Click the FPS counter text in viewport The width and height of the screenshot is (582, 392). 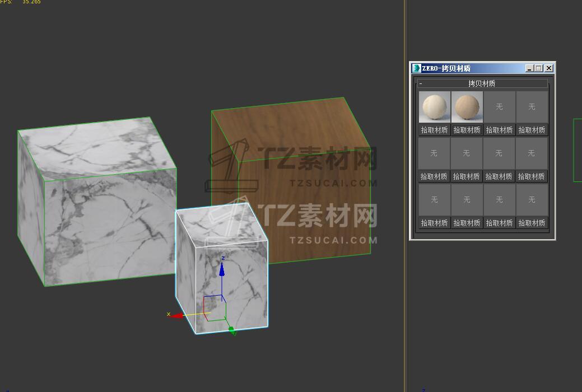point(20,2)
